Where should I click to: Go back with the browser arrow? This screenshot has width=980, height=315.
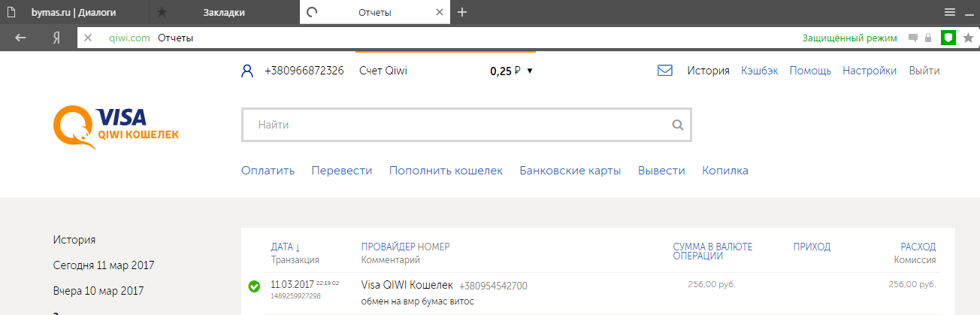click(21, 38)
